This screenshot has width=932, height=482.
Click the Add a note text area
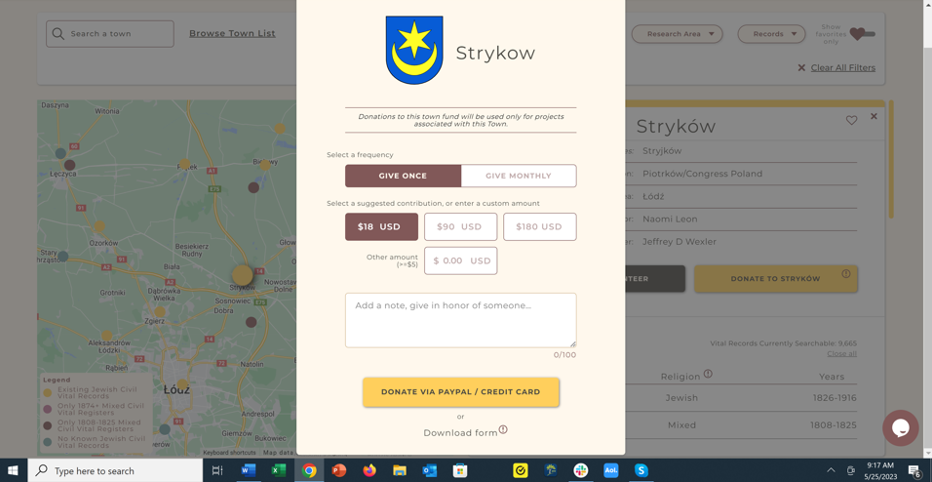(x=461, y=320)
